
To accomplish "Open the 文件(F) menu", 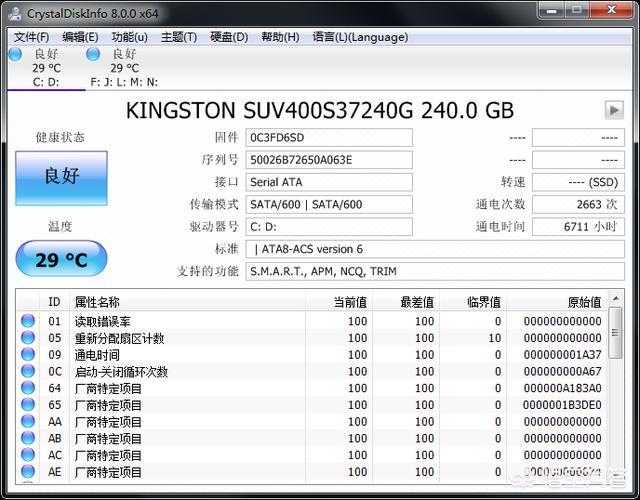I will (x=31, y=37).
